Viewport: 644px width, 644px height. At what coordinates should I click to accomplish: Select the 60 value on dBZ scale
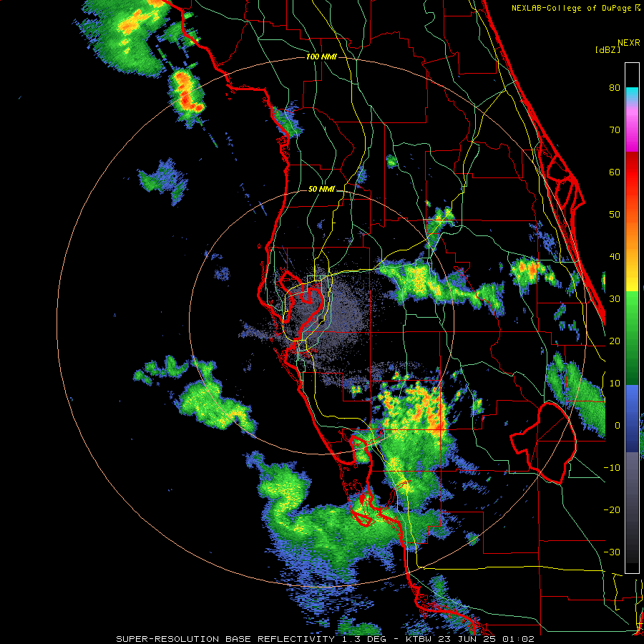pos(615,172)
